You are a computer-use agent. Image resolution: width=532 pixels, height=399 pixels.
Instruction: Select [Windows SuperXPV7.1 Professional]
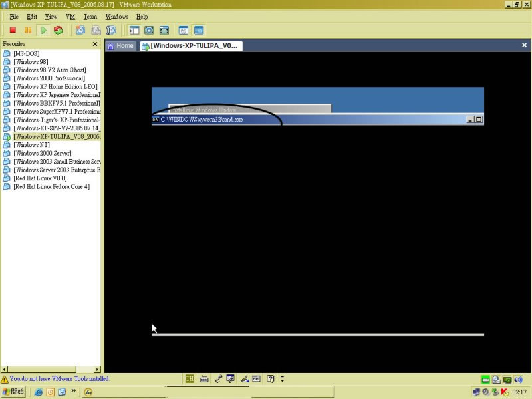(57, 112)
